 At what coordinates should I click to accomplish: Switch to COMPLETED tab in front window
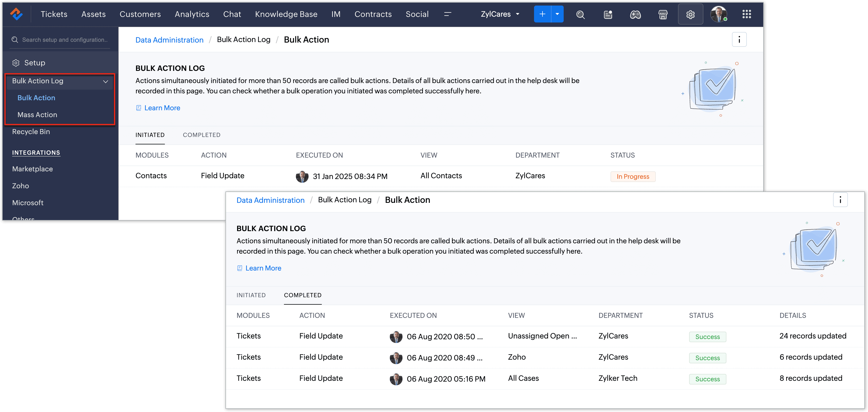point(302,295)
